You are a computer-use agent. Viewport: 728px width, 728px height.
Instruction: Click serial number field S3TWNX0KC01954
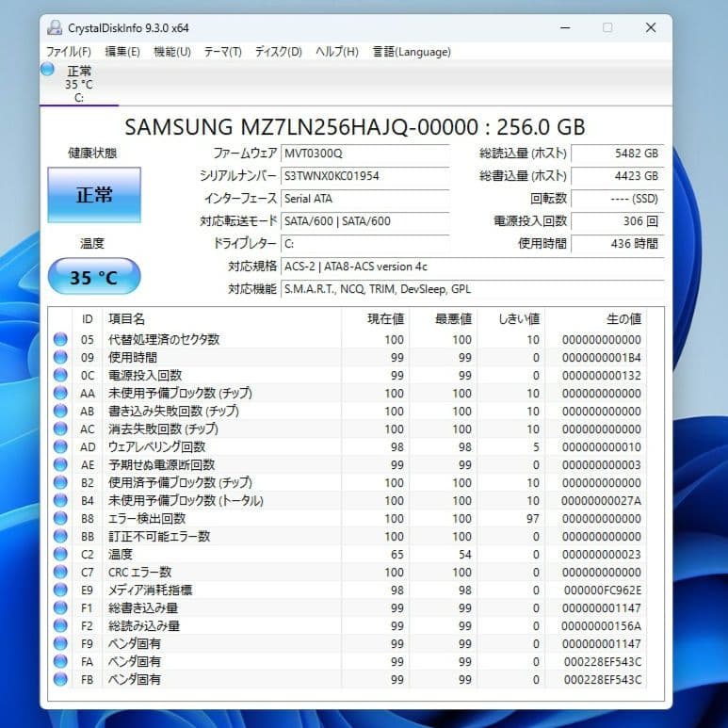click(364, 176)
